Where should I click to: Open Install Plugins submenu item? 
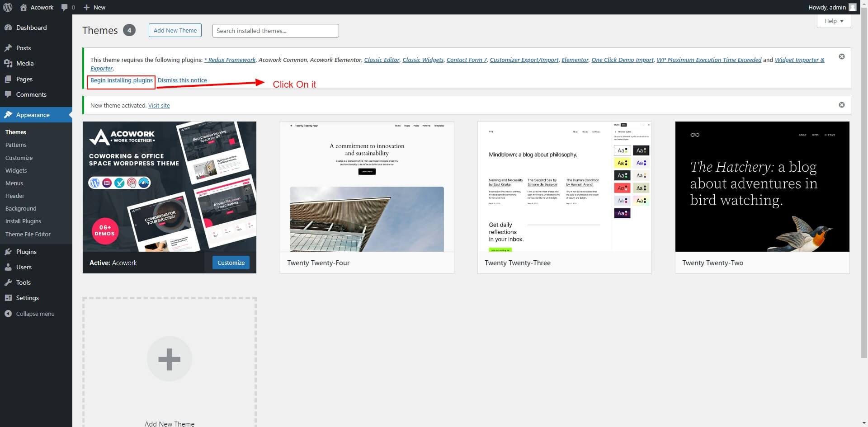[23, 221]
